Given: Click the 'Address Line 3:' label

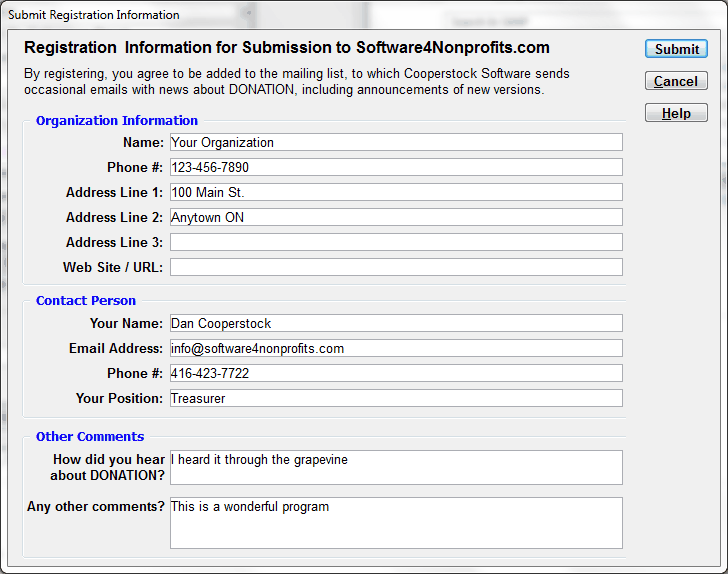Looking at the screenshot, I should (x=114, y=242).
